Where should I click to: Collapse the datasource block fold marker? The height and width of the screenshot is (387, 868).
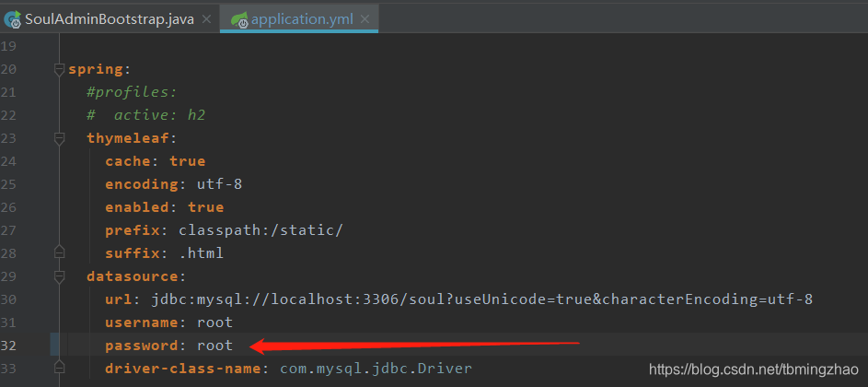point(59,276)
